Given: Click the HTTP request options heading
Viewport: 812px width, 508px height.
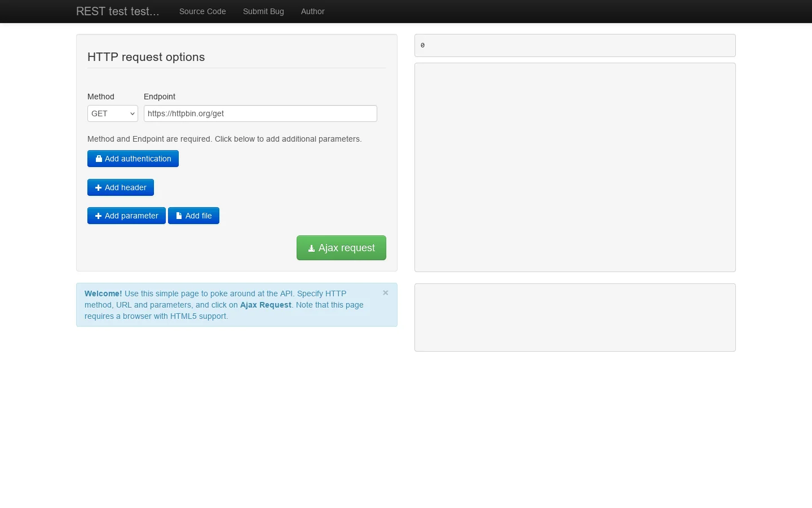Looking at the screenshot, I should tap(146, 57).
